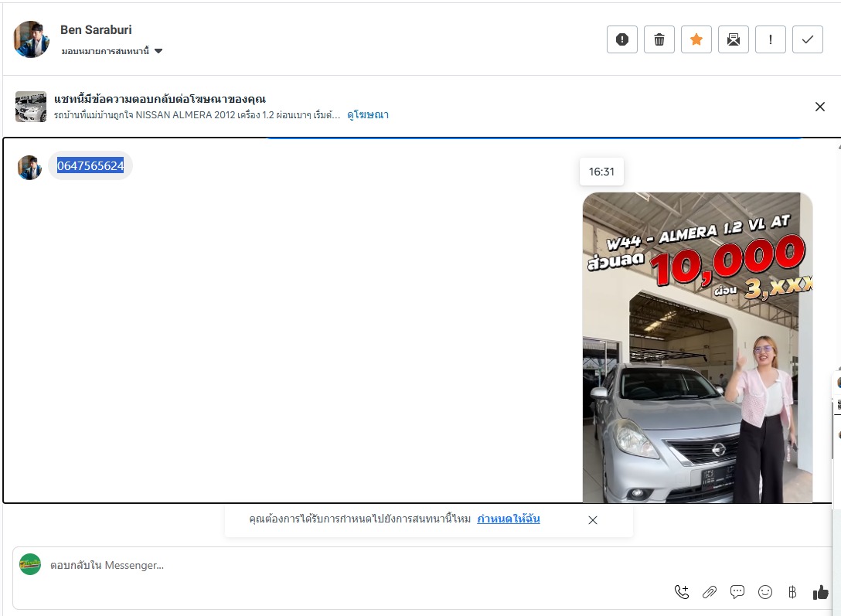The width and height of the screenshot is (841, 616).
Task: Click phone number message 0647565624
Action: click(x=90, y=165)
